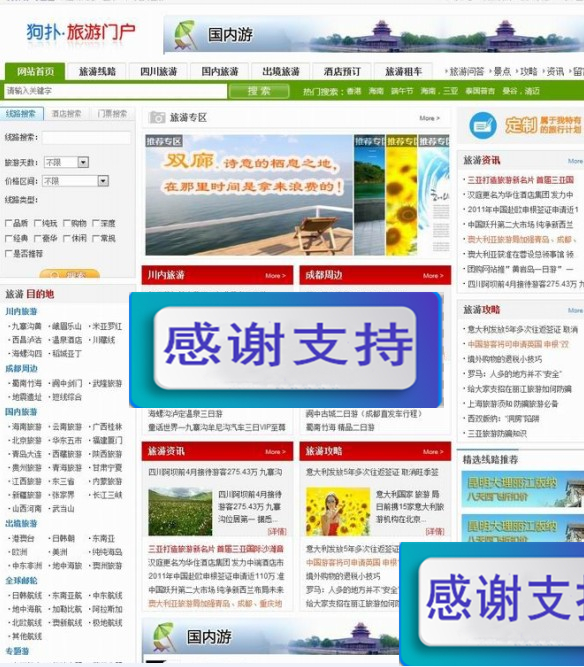Switch to the 门票搜索 tab
This screenshot has height=667, width=584.
(112, 114)
